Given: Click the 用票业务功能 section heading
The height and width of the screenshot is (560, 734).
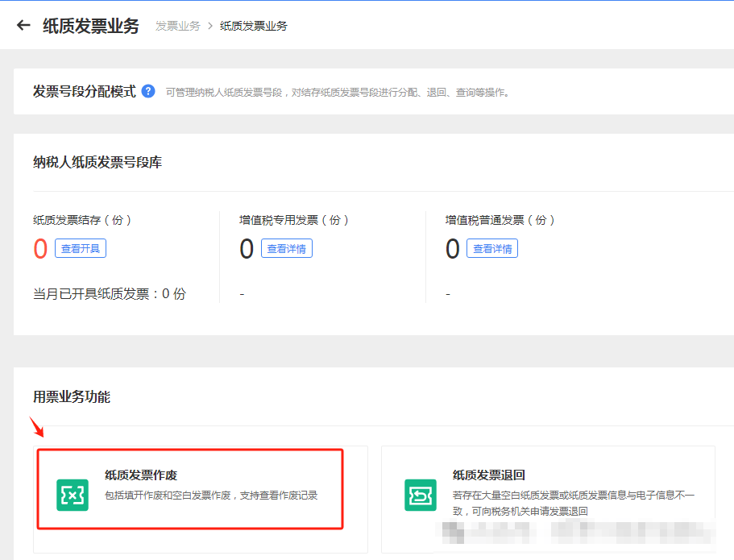Looking at the screenshot, I should click(x=72, y=396).
